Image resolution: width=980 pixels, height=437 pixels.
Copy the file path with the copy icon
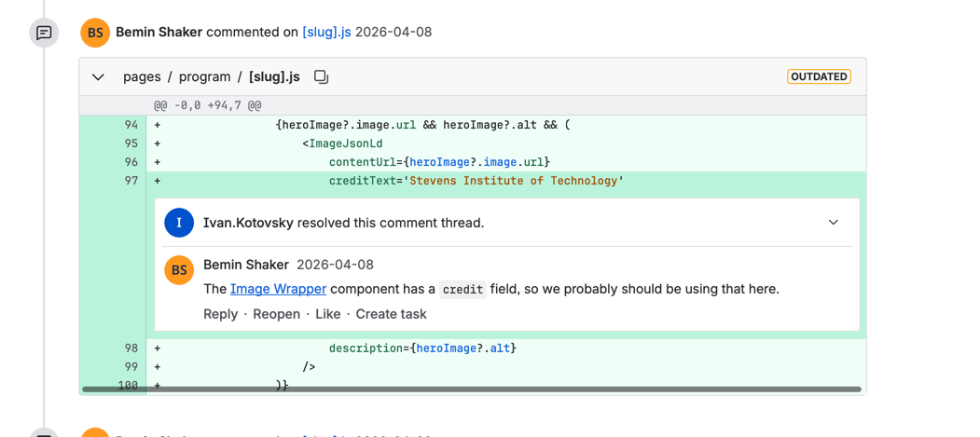[x=321, y=77]
